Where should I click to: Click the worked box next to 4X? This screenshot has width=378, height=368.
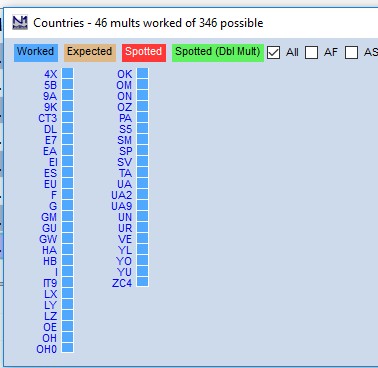67,73
